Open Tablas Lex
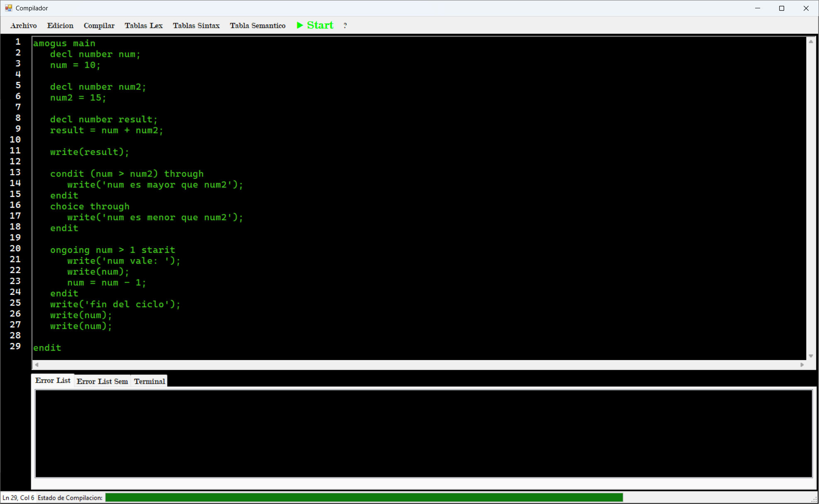 143,26
